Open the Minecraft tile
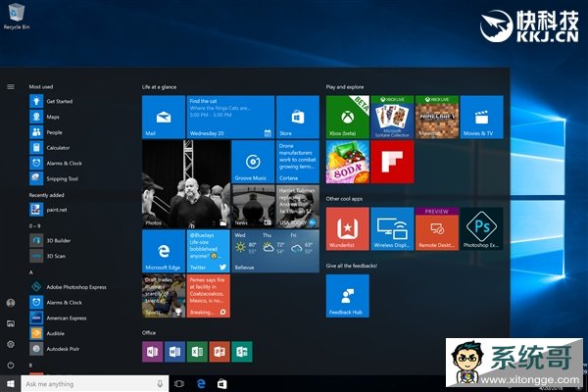The width and height of the screenshot is (588, 392). click(437, 117)
